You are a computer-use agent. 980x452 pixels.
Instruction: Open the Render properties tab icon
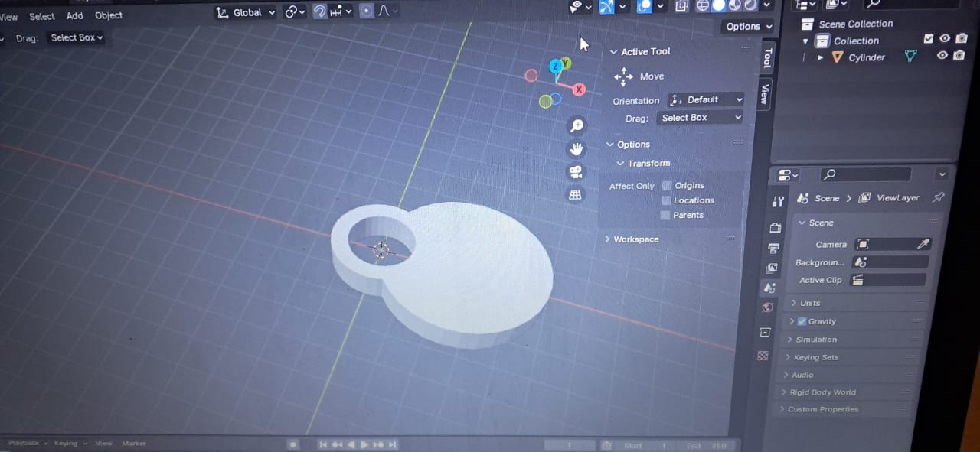775,228
